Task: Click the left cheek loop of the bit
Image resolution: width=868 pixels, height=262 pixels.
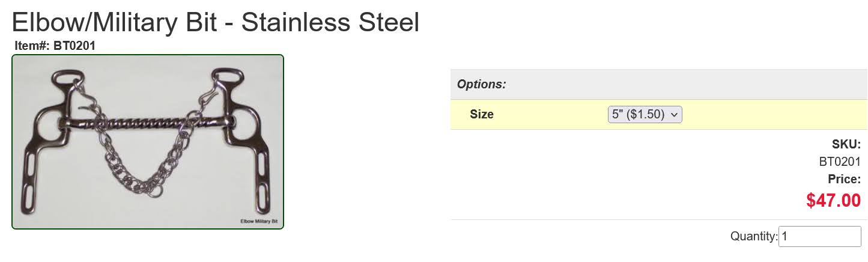Action: pos(64,78)
